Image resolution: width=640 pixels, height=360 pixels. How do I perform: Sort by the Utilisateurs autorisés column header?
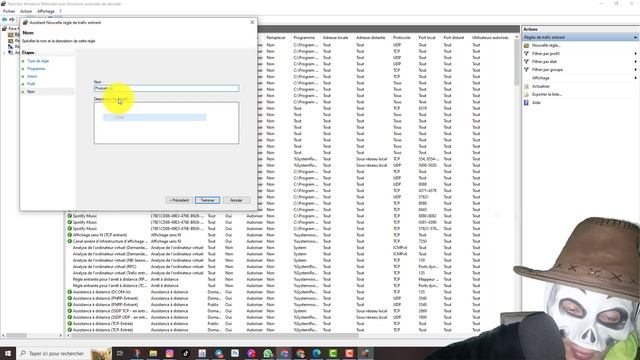coord(490,38)
